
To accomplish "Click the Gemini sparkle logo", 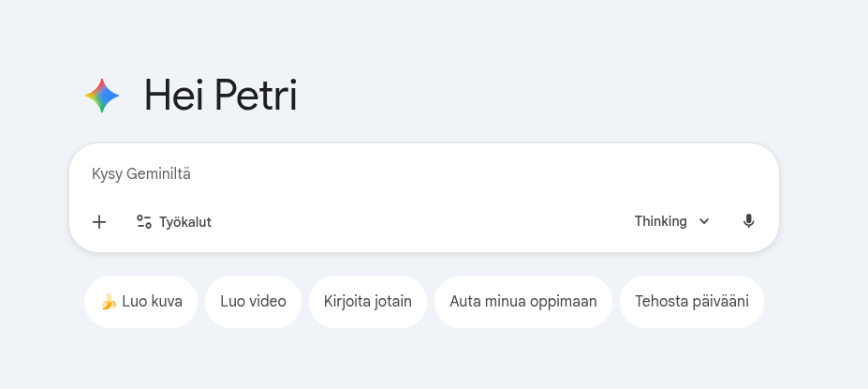I will click(x=102, y=96).
